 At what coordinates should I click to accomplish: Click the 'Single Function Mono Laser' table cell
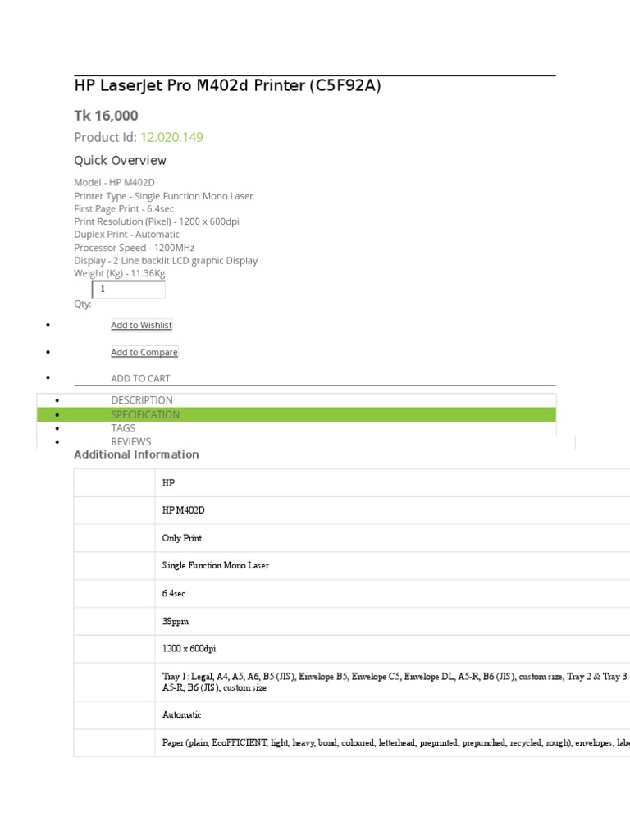click(x=216, y=566)
